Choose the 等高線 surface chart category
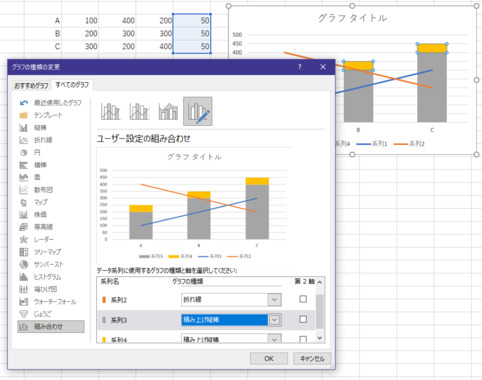This screenshot has height=380, width=482. [36, 227]
